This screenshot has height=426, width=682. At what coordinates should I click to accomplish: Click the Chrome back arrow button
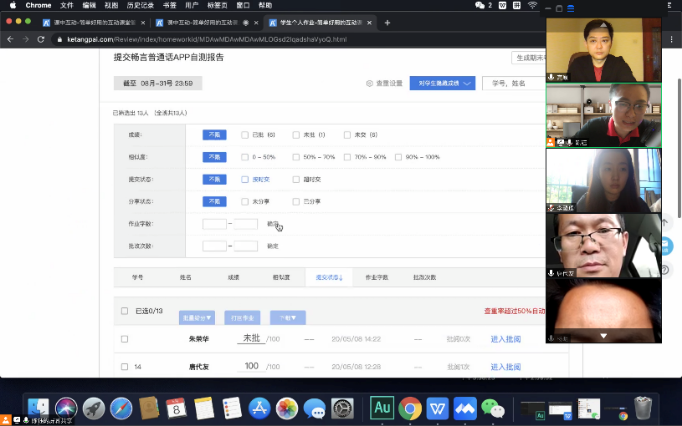8,39
